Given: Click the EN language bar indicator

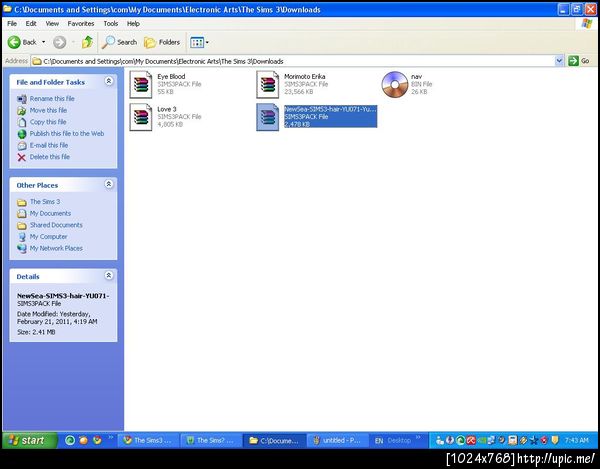Looking at the screenshot, I should (x=379, y=441).
